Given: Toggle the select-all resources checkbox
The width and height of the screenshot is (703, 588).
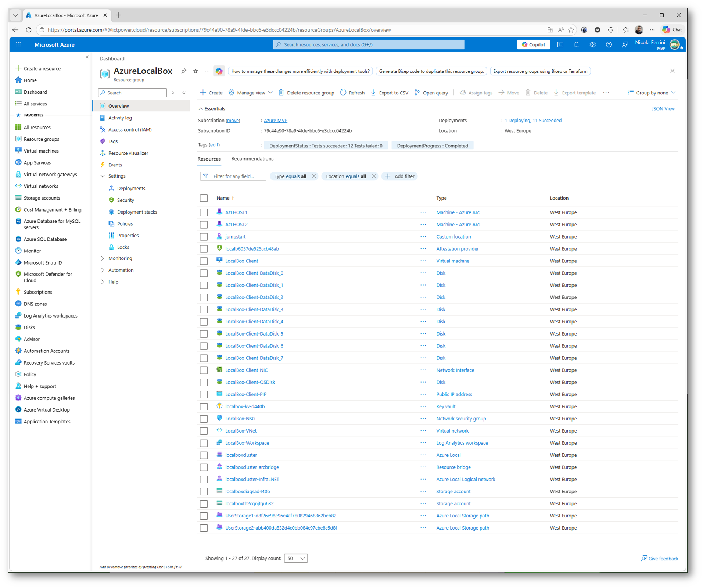Looking at the screenshot, I should tap(204, 198).
